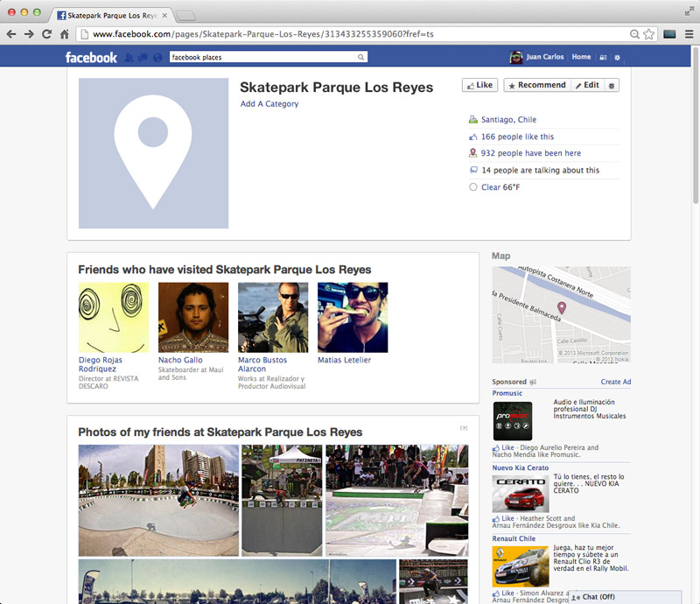Screen dimensions: 700x604
Task: Click the zoom magnifier icon in the address bar
Action: coord(634,34)
